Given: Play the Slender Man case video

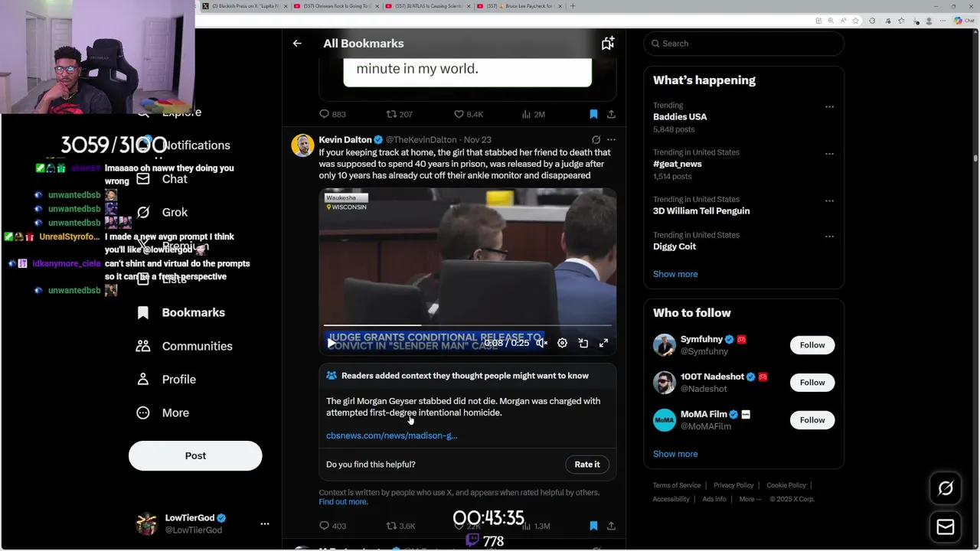Looking at the screenshot, I should coord(331,343).
